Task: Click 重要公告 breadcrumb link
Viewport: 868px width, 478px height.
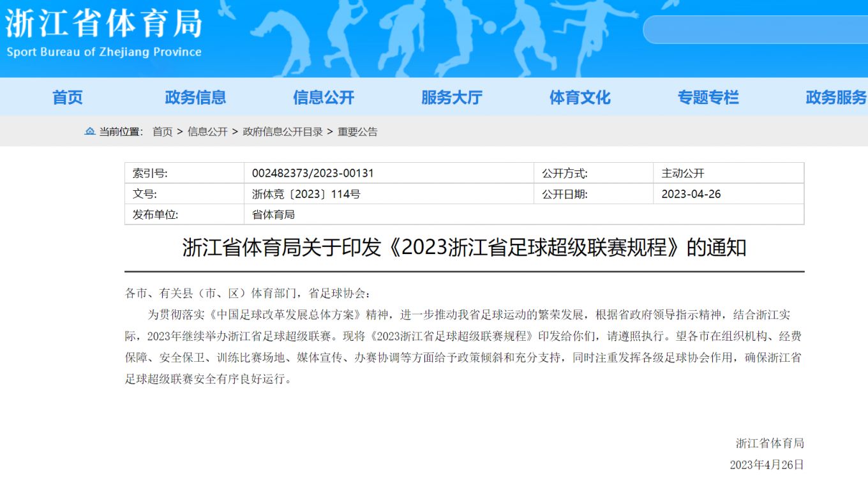Action: (x=357, y=132)
